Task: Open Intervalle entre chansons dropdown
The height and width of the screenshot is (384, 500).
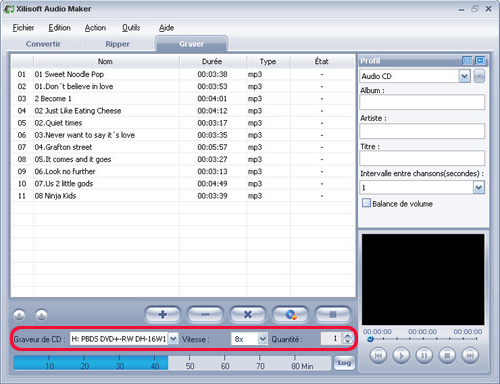Action: (479, 187)
